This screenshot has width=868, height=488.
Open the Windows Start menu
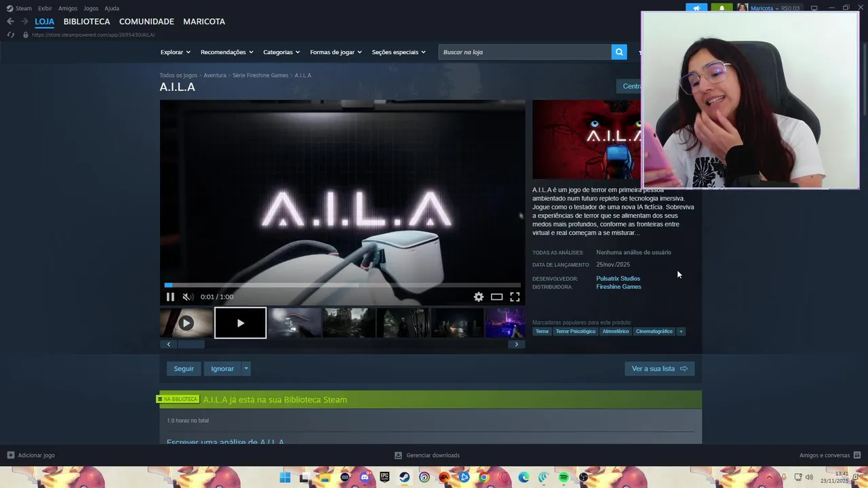click(x=285, y=478)
